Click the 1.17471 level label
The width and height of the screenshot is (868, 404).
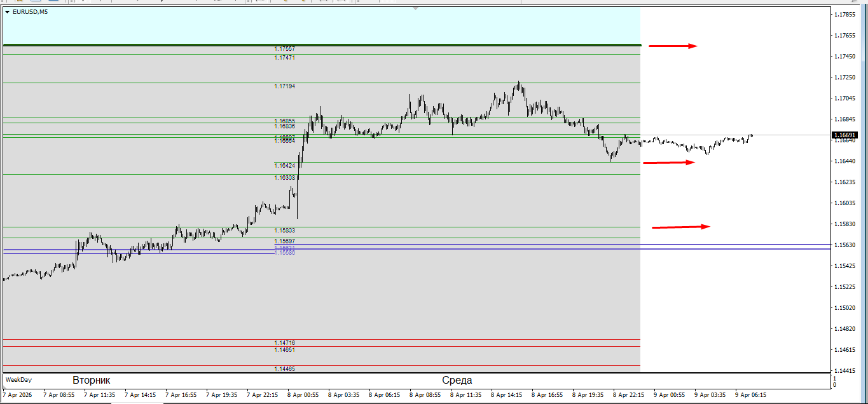coord(284,58)
